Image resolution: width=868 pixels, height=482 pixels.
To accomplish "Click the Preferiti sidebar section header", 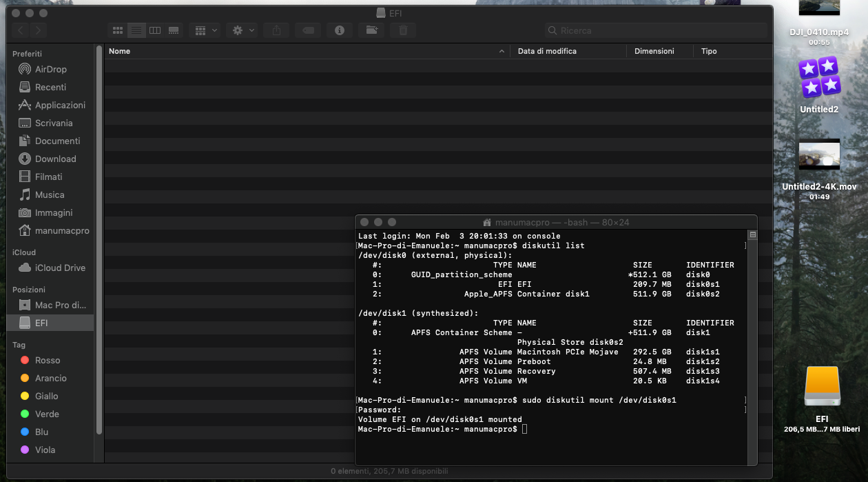I will point(27,54).
